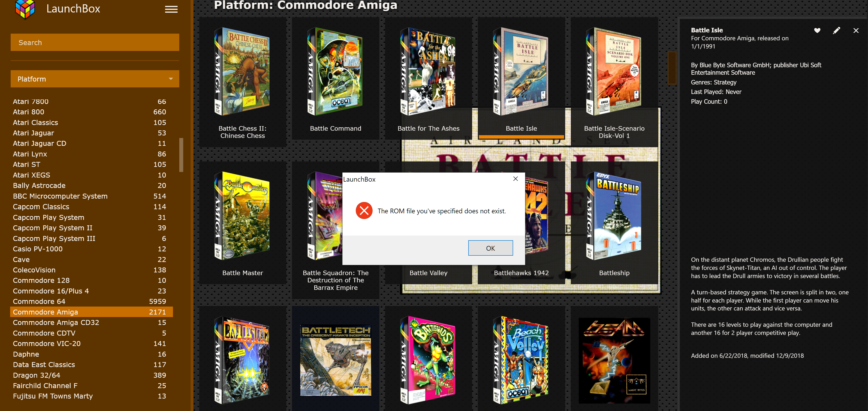Select Battle Master game box
Image resolution: width=868 pixels, height=411 pixels.
243,223
